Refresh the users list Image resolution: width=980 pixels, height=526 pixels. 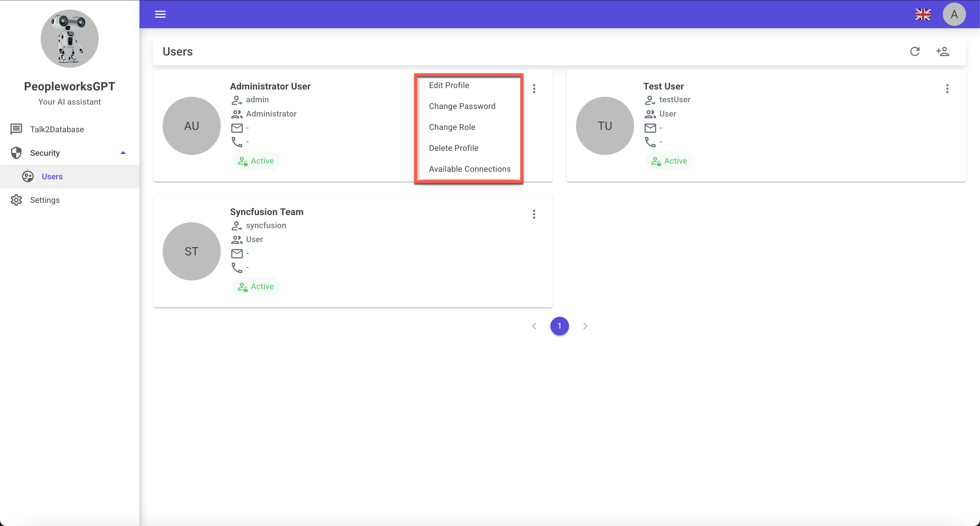[915, 51]
